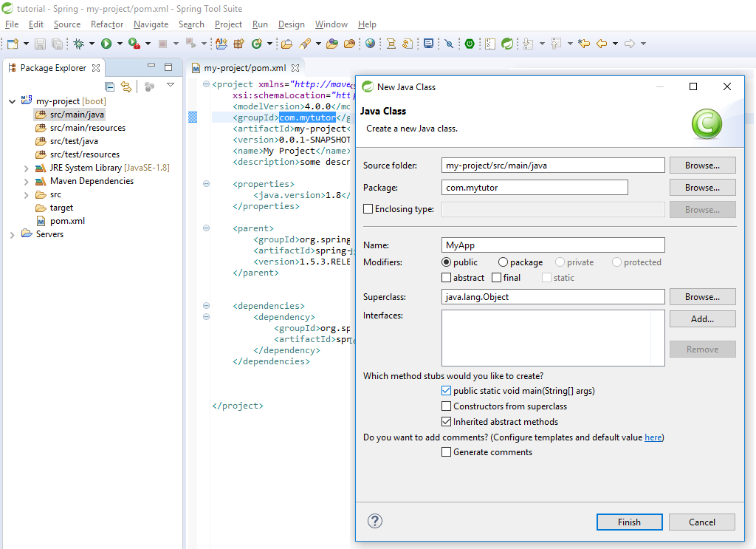Select pom.xml in Package Explorer
The width and height of the screenshot is (756, 549).
point(67,221)
